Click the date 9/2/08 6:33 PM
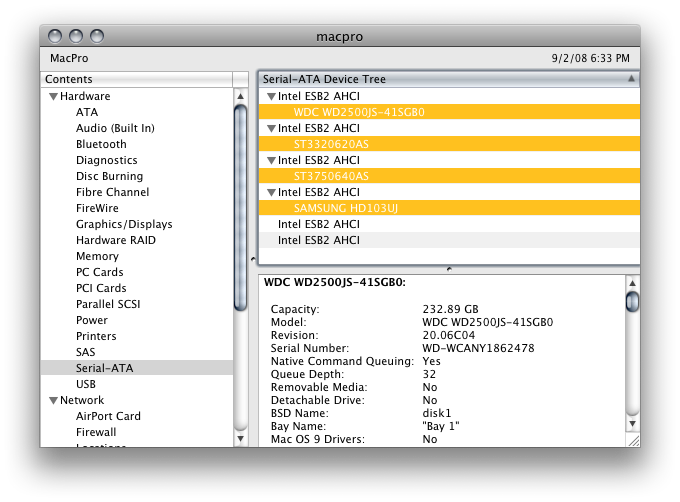The image size is (680, 502). [x=590, y=58]
